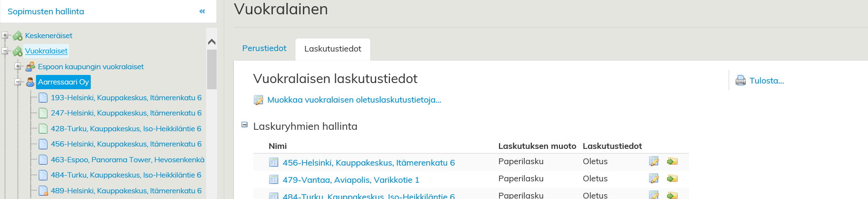This screenshot has width=868, height=199.
Task: Click the move icon for 456-Helsinki invoice group
Action: pos(672,161)
